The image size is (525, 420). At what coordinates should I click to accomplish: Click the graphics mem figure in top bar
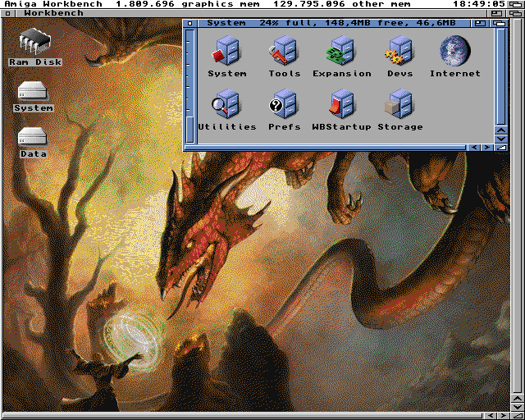(188, 4)
